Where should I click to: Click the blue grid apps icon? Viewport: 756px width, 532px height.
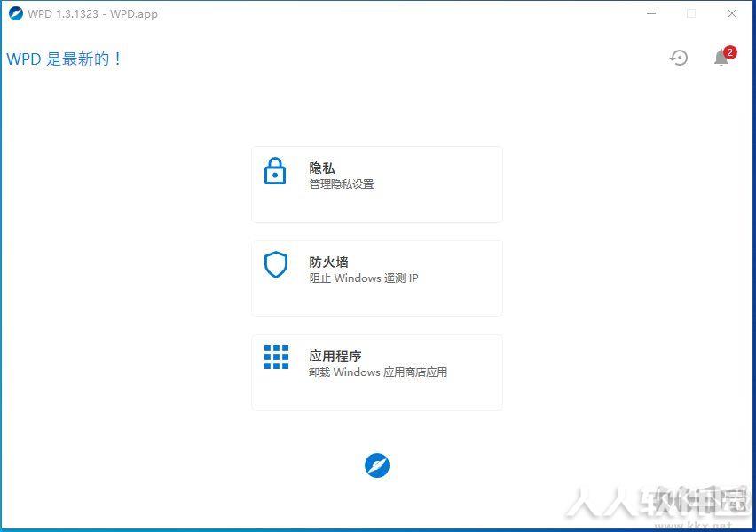pos(276,356)
